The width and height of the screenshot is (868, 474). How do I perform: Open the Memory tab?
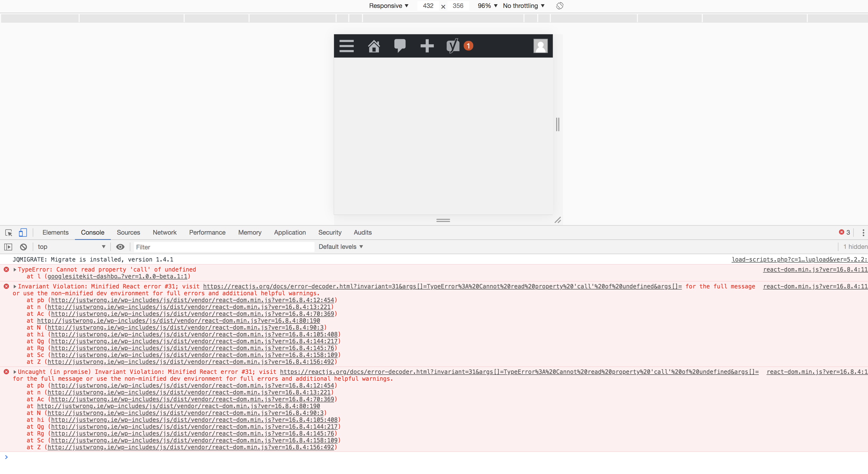[250, 233]
